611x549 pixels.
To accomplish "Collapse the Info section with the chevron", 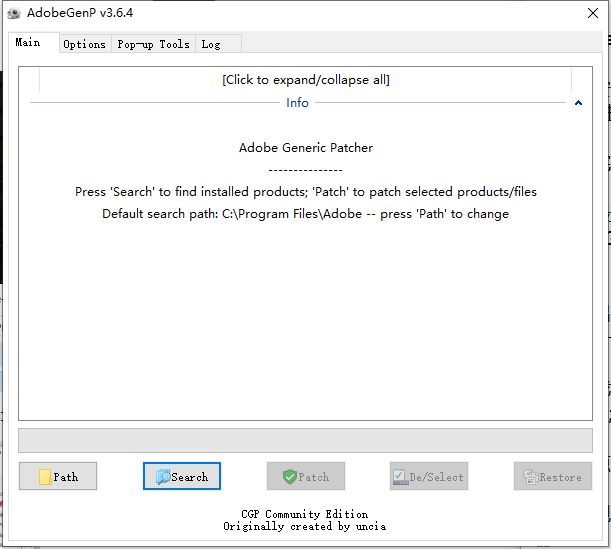I will (x=578, y=103).
